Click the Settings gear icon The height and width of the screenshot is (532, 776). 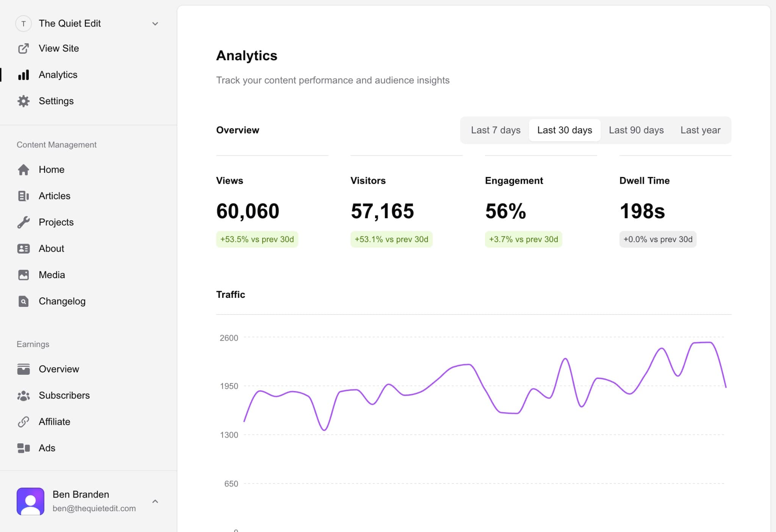click(23, 101)
